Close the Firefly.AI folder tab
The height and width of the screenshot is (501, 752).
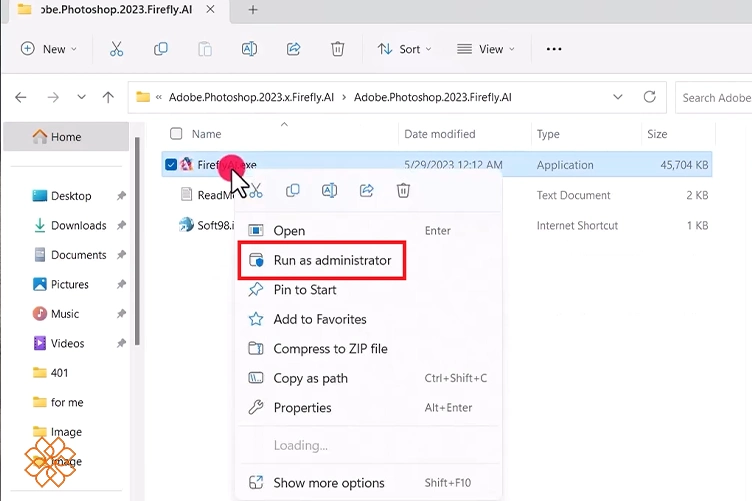pyautogui.click(x=210, y=9)
